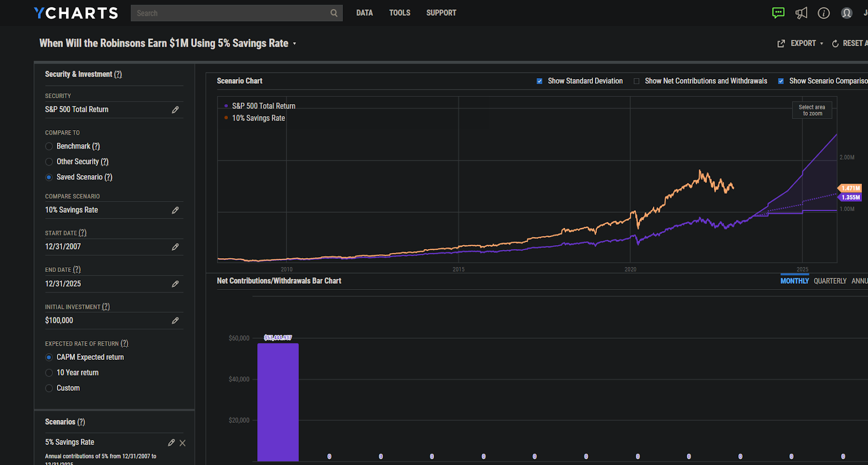Edit the end date 12/31/2025
This screenshot has width=868, height=465.
175,284
